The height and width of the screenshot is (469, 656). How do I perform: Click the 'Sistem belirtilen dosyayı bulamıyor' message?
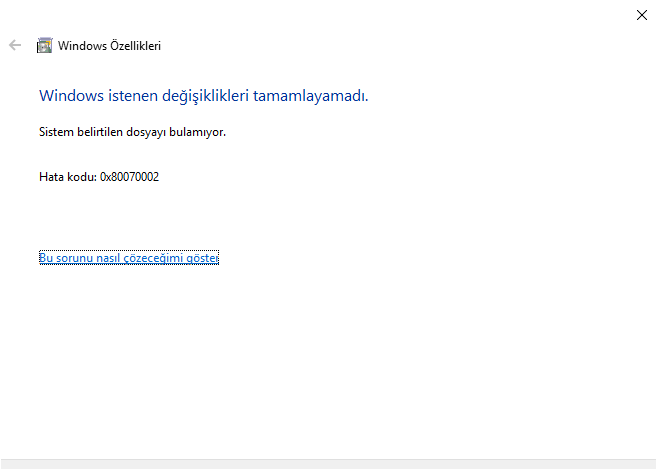point(132,132)
